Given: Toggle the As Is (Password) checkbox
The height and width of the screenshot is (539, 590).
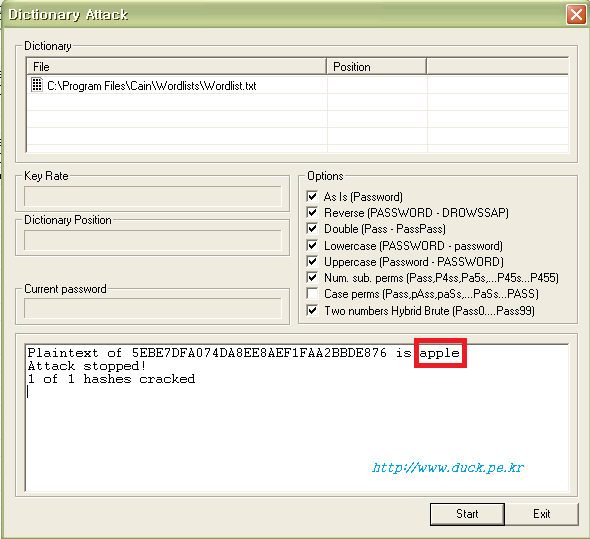Looking at the screenshot, I should tap(312, 196).
